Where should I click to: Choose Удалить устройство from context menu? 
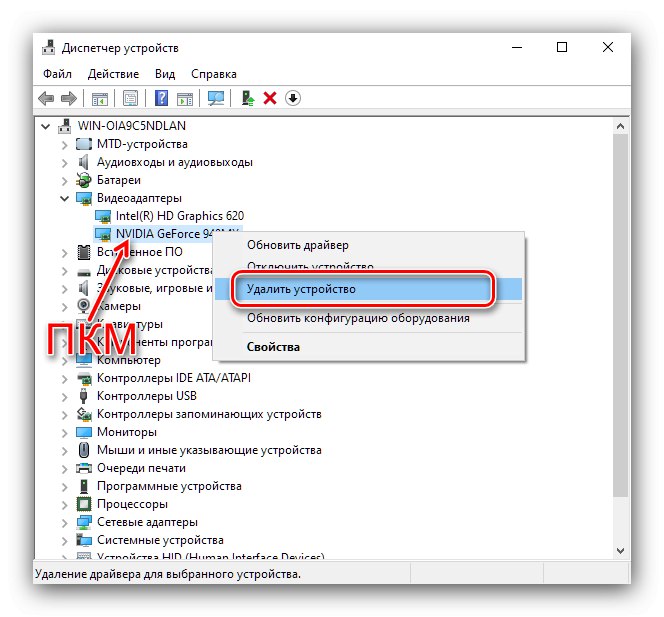click(x=368, y=289)
